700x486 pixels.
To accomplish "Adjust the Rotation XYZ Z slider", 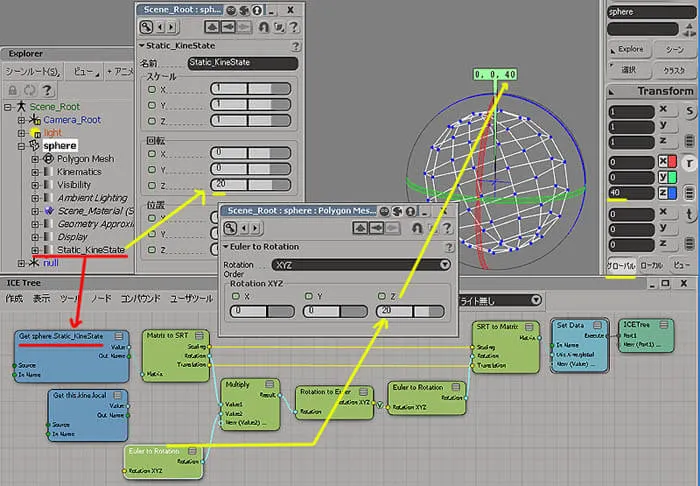I will [x=410, y=311].
